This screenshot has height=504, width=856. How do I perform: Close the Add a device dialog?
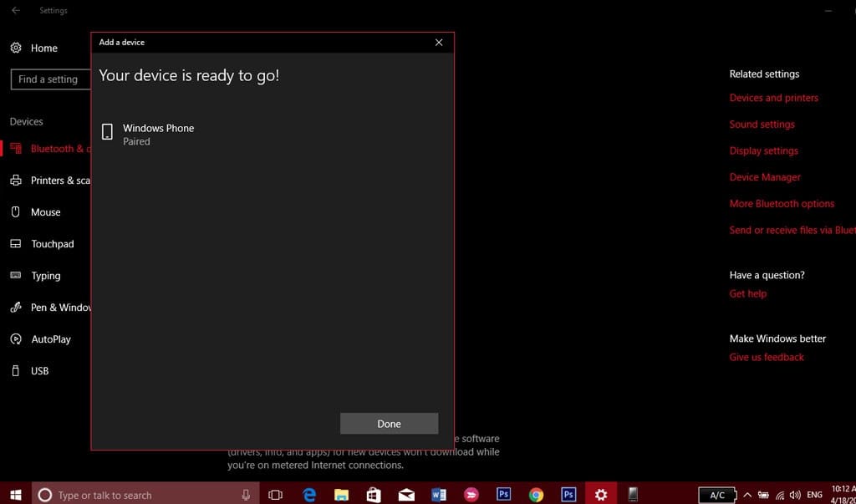(x=439, y=43)
